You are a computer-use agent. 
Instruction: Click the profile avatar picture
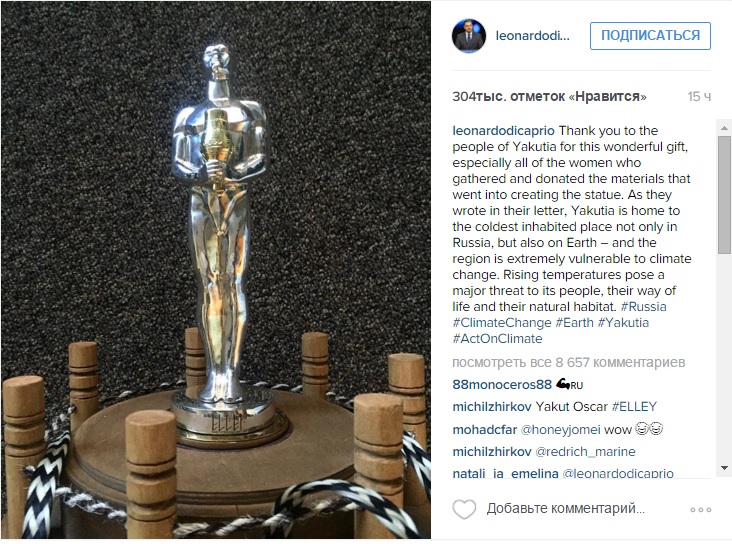(x=469, y=36)
